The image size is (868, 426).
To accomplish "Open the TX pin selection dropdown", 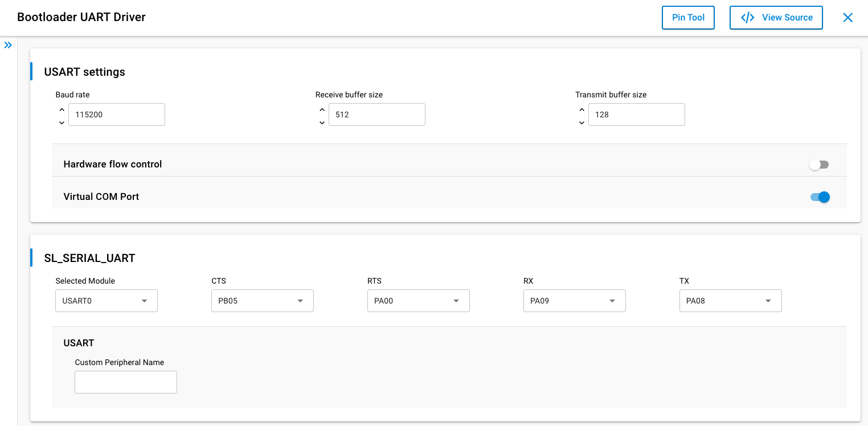I will pos(730,301).
